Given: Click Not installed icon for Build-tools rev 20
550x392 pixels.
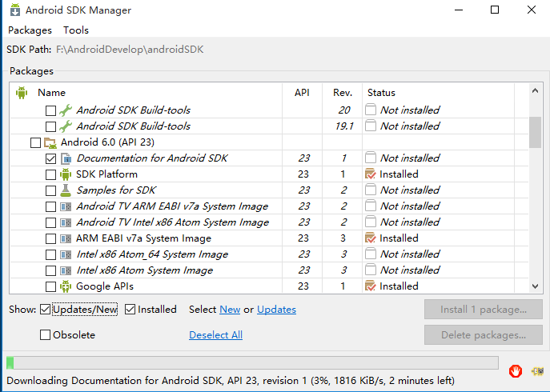Looking at the screenshot, I should (371, 110).
